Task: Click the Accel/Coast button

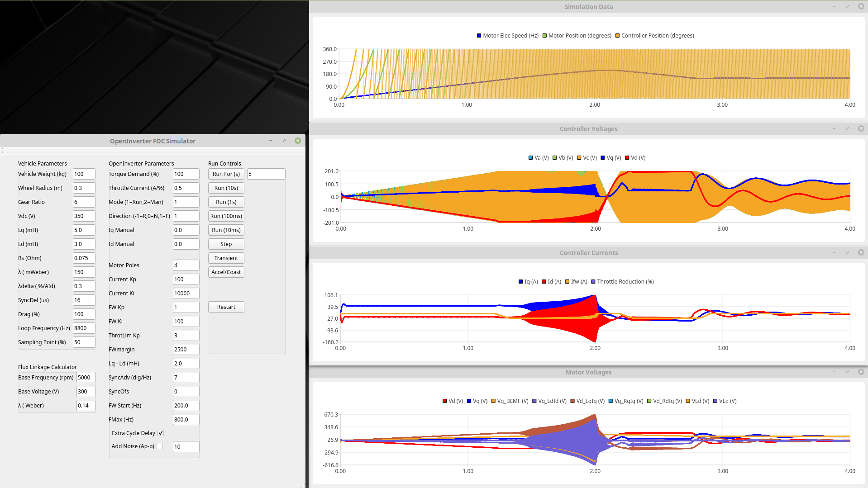Action: [226, 272]
